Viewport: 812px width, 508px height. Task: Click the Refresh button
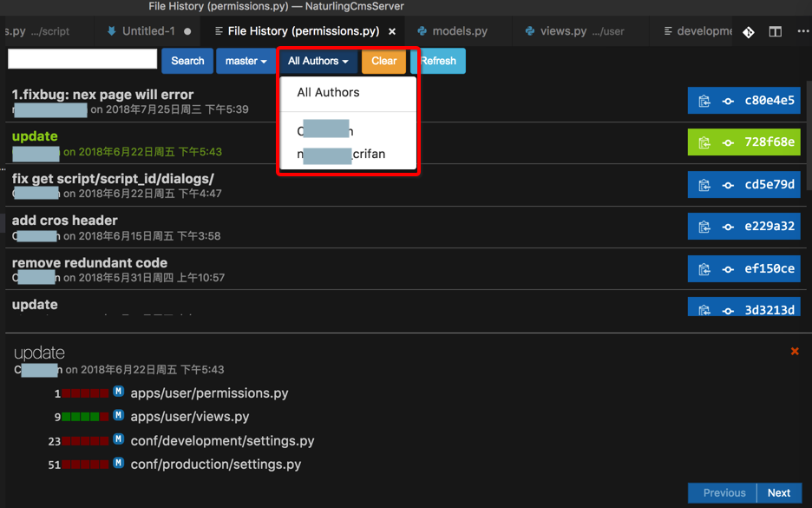pos(438,61)
